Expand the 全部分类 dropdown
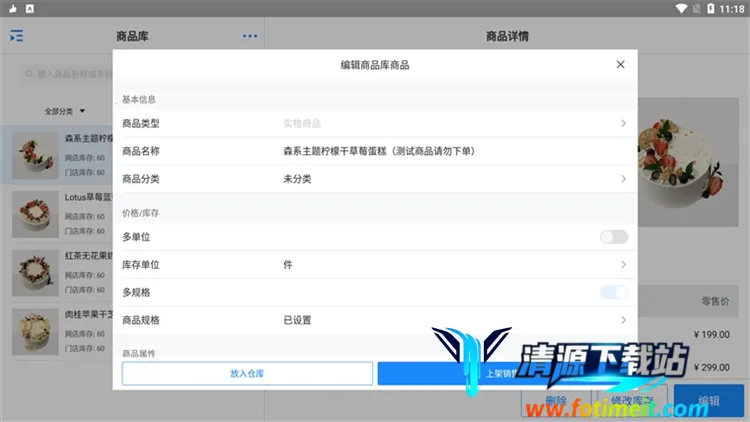The image size is (750, 422). (65, 111)
